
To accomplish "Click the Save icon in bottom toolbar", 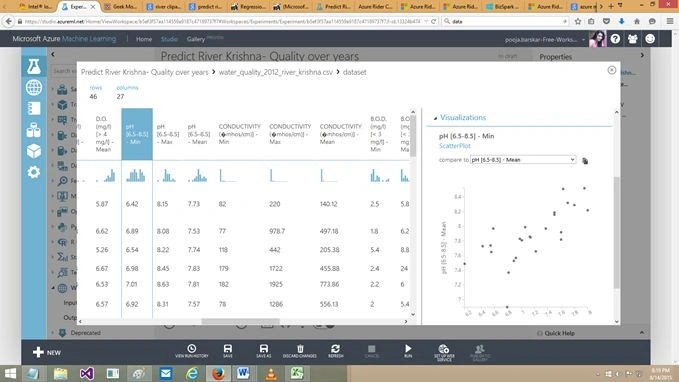I will point(228,351).
